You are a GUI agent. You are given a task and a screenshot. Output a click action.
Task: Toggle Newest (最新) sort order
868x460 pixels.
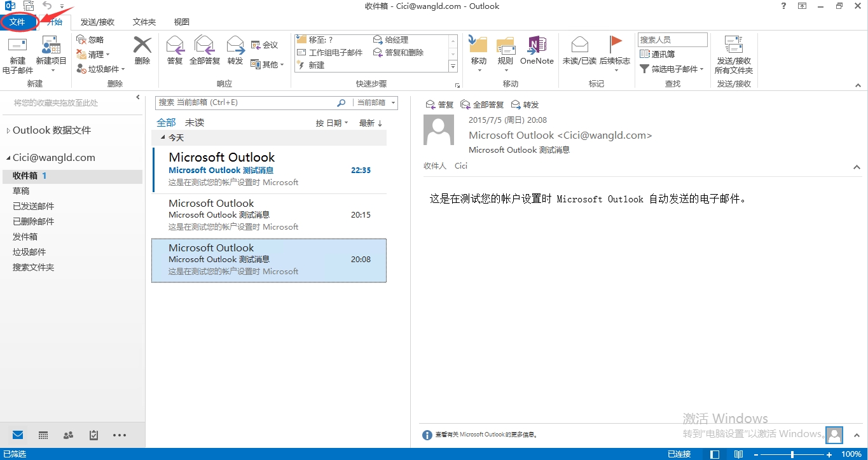pos(371,123)
